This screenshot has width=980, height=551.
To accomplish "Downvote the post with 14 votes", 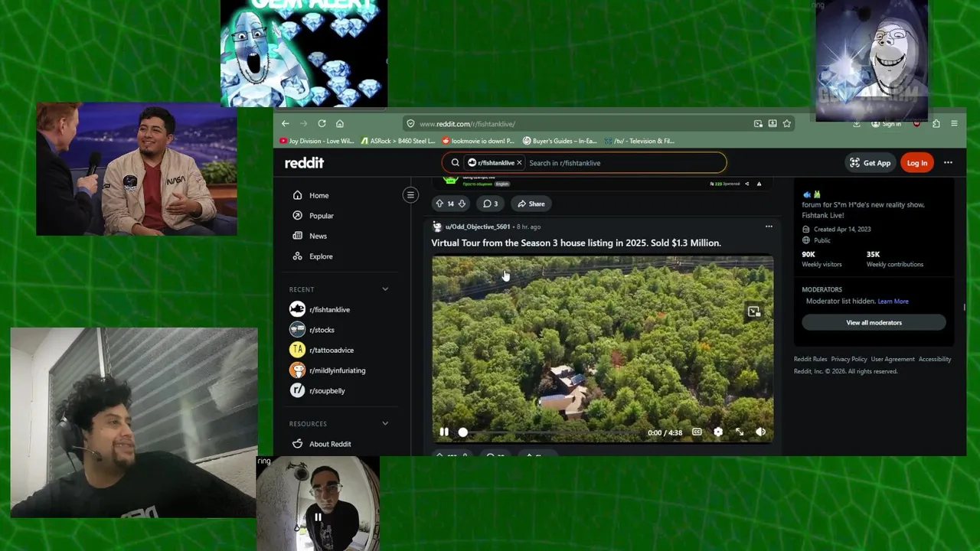I will [462, 204].
